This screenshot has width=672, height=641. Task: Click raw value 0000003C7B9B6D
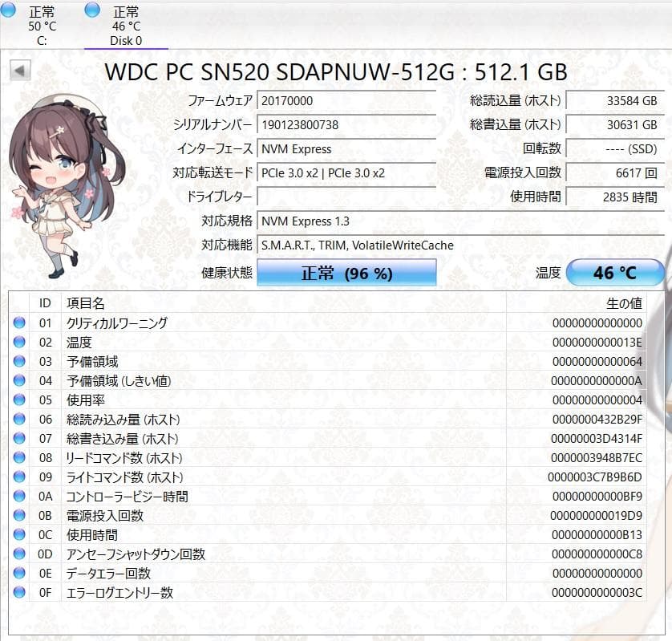point(595,477)
